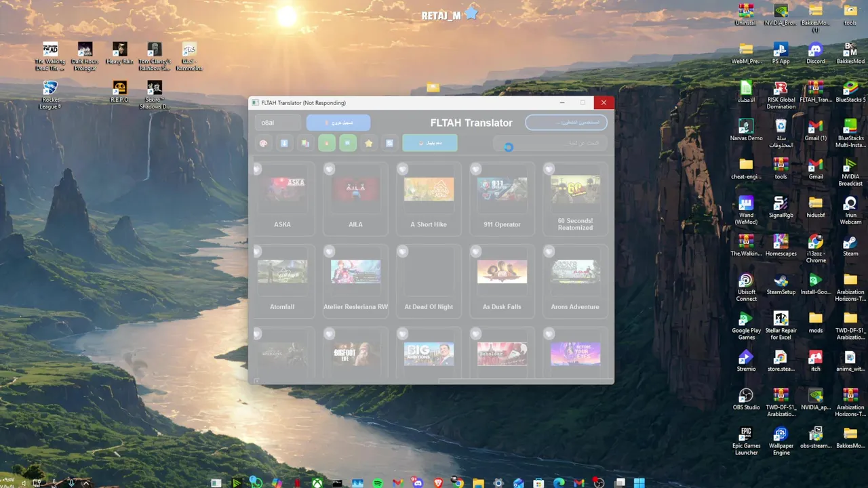Click the PayPal support button in the toolbar
The height and width of the screenshot is (488, 868).
point(430,143)
